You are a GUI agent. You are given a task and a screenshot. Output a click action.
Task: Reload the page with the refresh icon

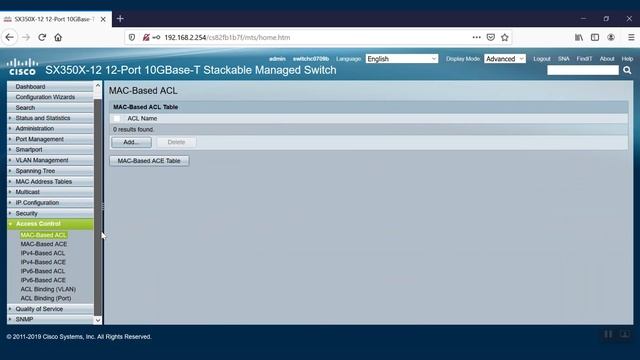point(42,37)
